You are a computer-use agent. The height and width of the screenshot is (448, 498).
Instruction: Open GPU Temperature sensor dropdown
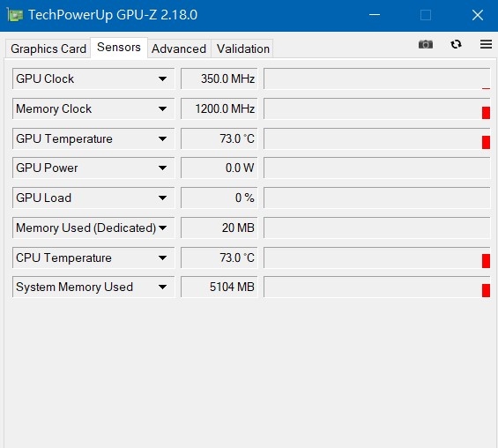[x=93, y=138]
